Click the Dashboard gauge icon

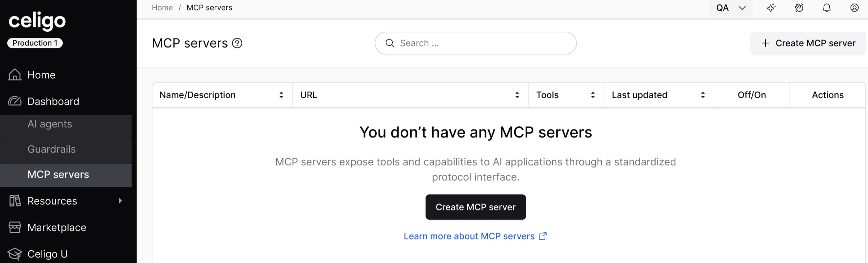pos(15,101)
